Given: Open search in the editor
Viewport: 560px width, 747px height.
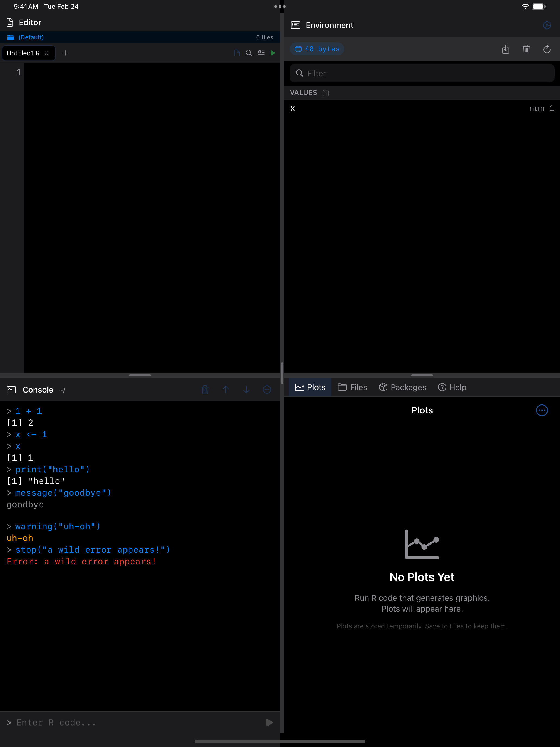Looking at the screenshot, I should pos(249,53).
